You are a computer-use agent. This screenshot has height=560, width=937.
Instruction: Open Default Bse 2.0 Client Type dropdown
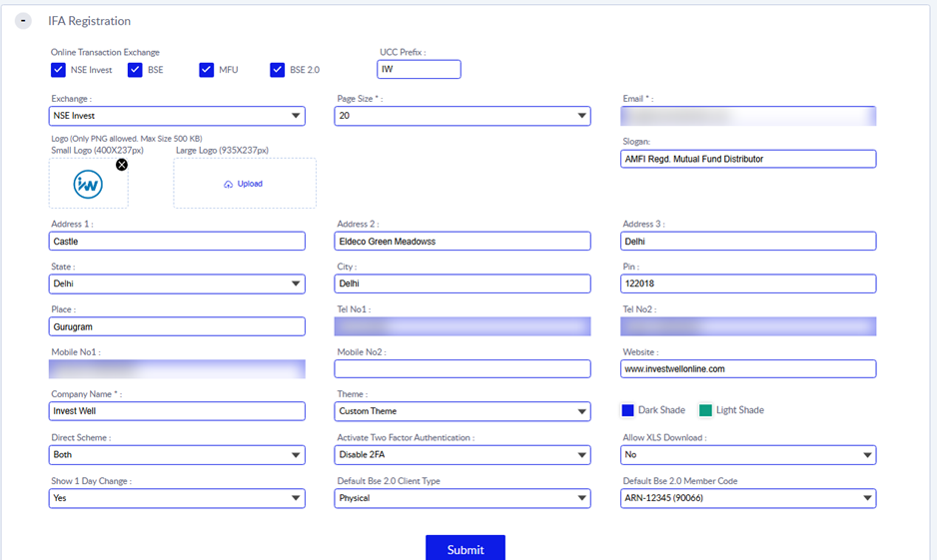pos(463,498)
